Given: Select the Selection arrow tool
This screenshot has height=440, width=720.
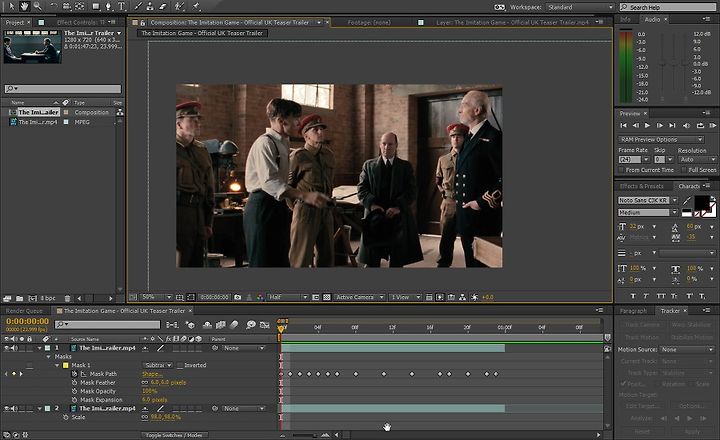Looking at the screenshot, I should click(x=11, y=6).
